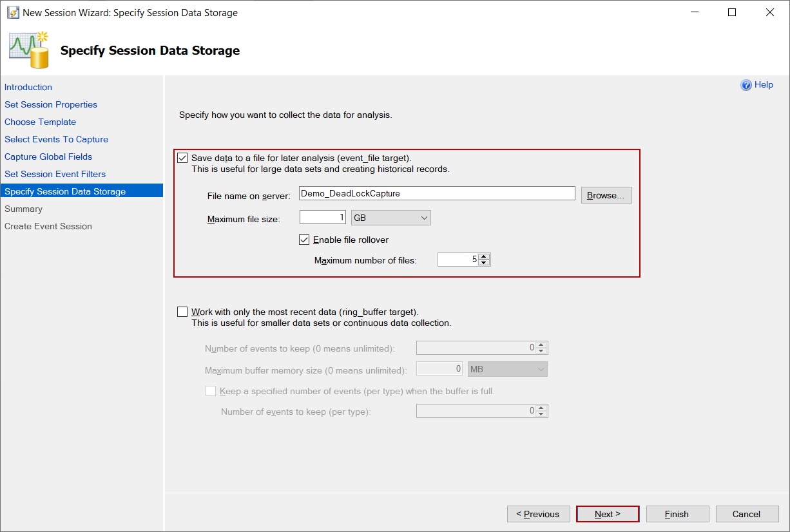The width and height of the screenshot is (790, 532).
Task: Open the GB file size unit dropdown
Action: [x=390, y=218]
